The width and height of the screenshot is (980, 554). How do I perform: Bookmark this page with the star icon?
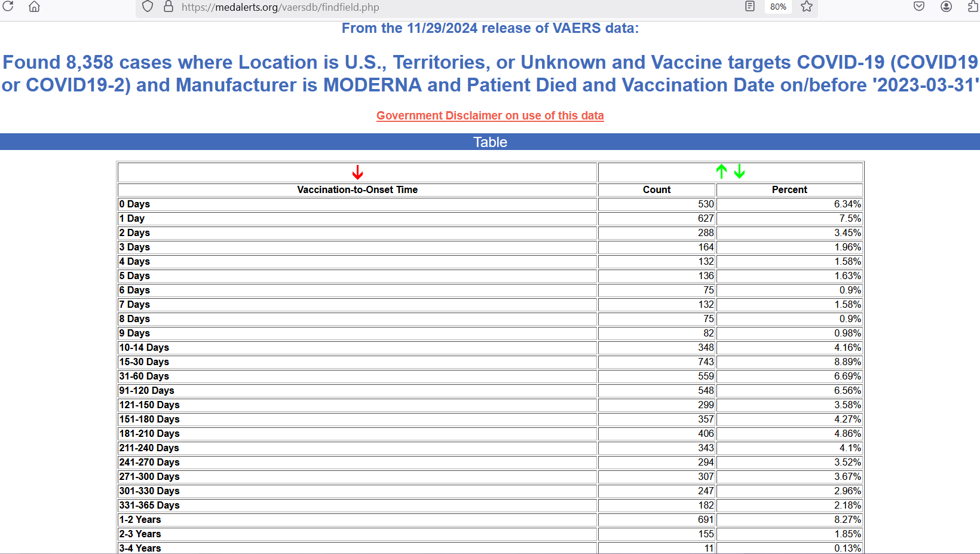coord(807,7)
